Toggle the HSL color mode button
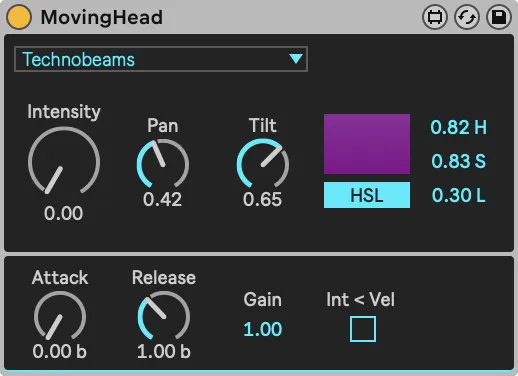Screen dimensions: 518x376 click(367, 195)
